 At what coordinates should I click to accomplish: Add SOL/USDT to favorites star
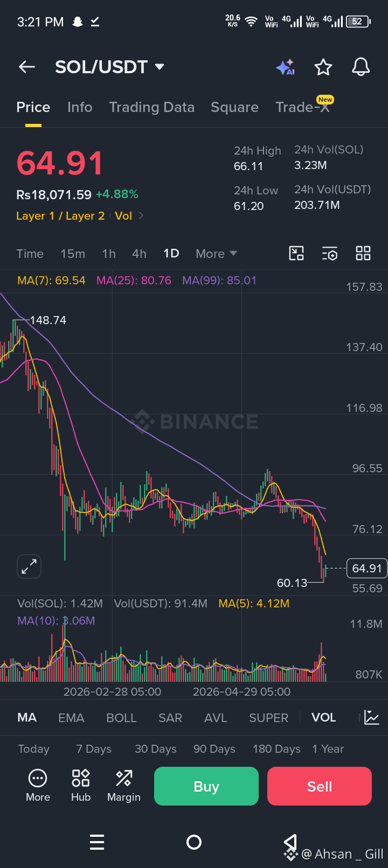click(x=323, y=67)
